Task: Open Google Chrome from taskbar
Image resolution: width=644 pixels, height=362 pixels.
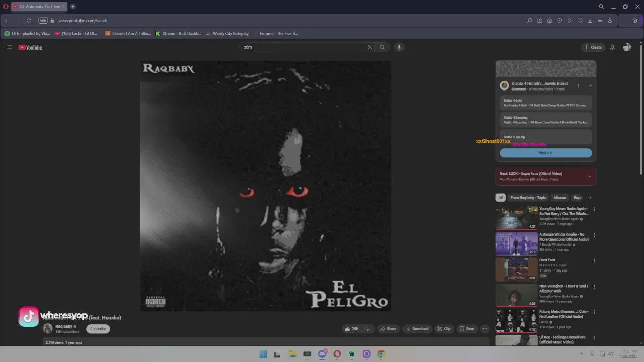Action: click(381, 354)
